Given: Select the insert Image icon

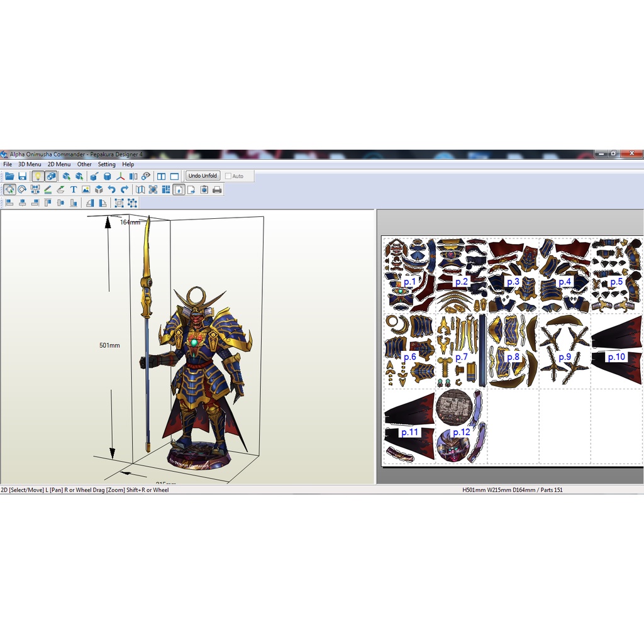Looking at the screenshot, I should click(87, 189).
